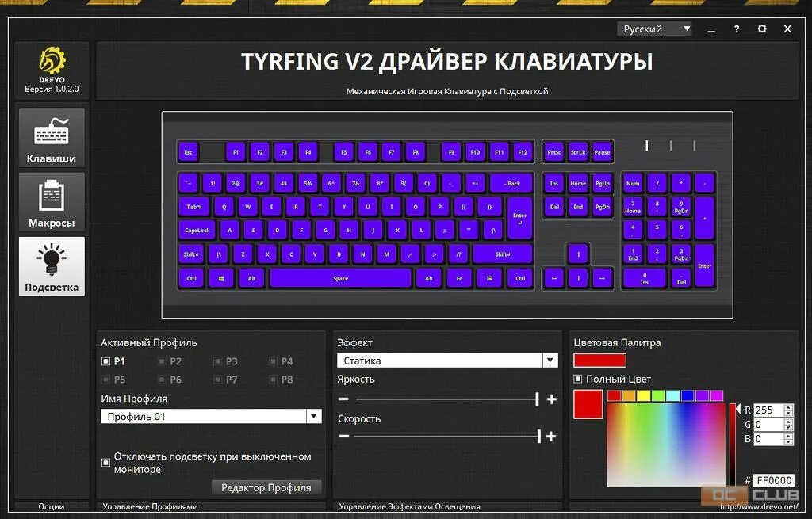The image size is (812, 519).
Task: Select the numpad 0 Ins key
Action: tap(644, 278)
